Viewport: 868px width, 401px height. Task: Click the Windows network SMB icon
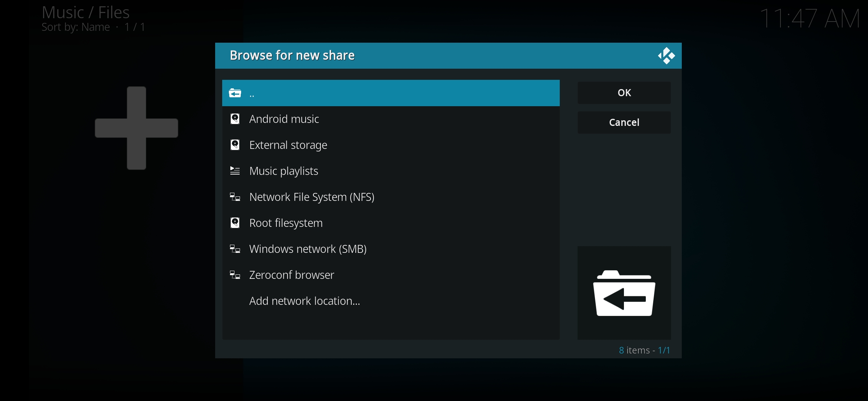[235, 249]
